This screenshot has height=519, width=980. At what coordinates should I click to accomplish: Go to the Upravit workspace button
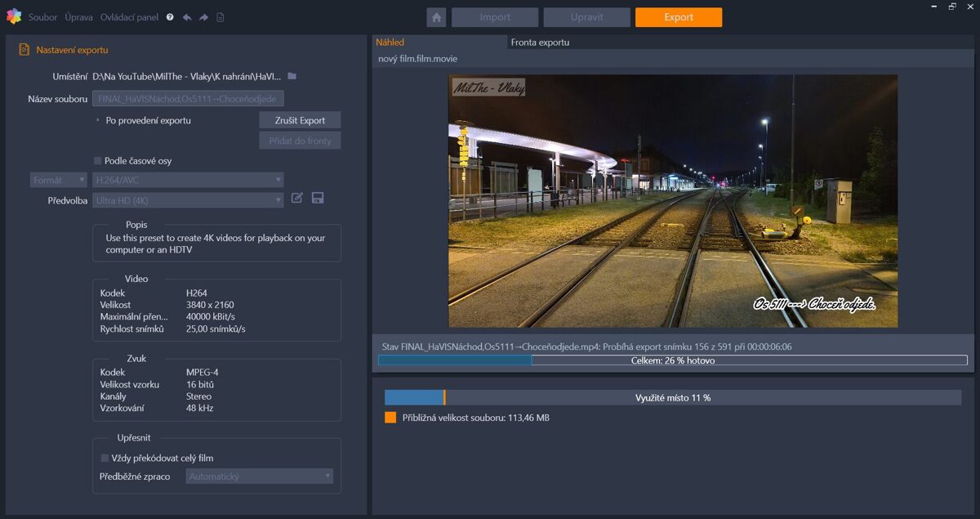click(586, 17)
